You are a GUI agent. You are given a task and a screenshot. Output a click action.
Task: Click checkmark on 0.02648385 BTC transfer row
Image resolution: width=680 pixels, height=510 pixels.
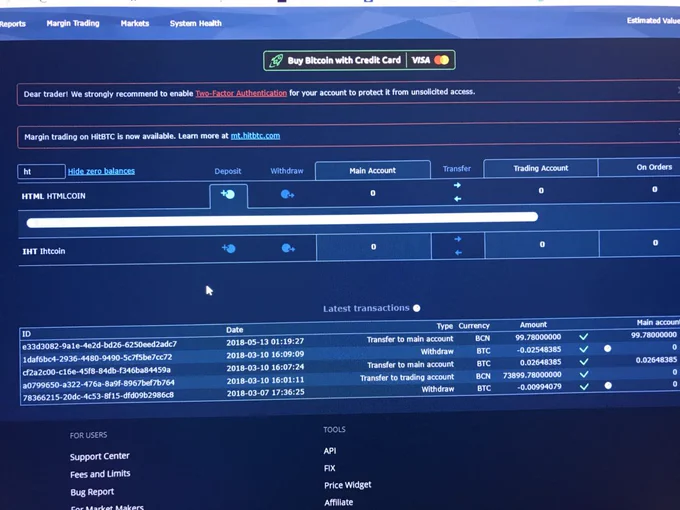click(584, 361)
